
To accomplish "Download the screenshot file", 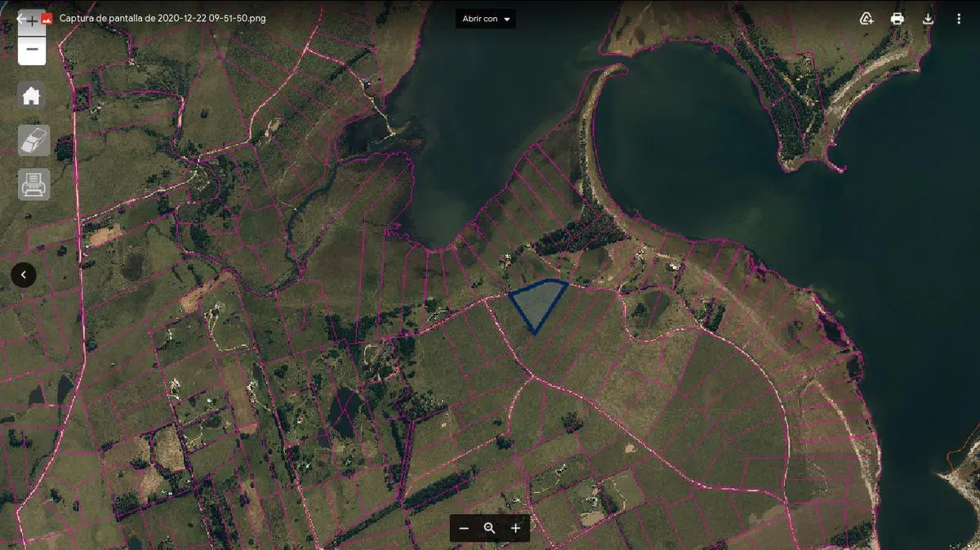I will coord(928,19).
